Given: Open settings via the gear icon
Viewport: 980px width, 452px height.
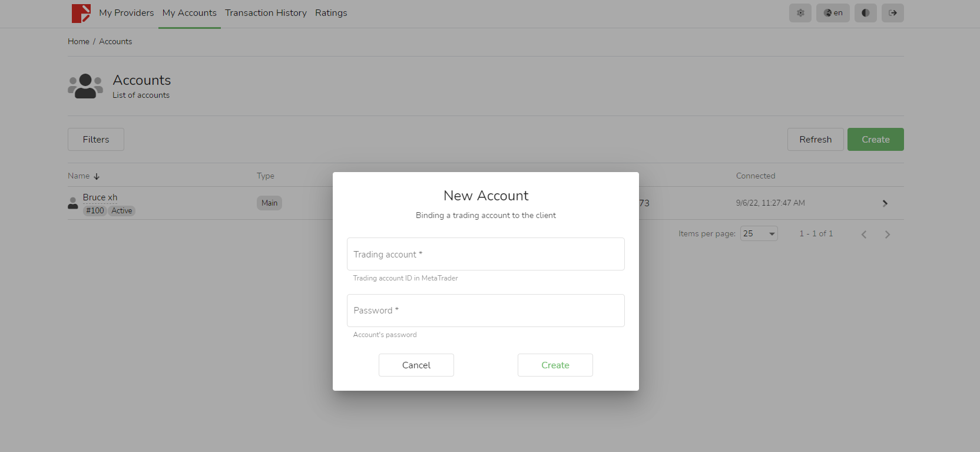Looking at the screenshot, I should click(800, 13).
